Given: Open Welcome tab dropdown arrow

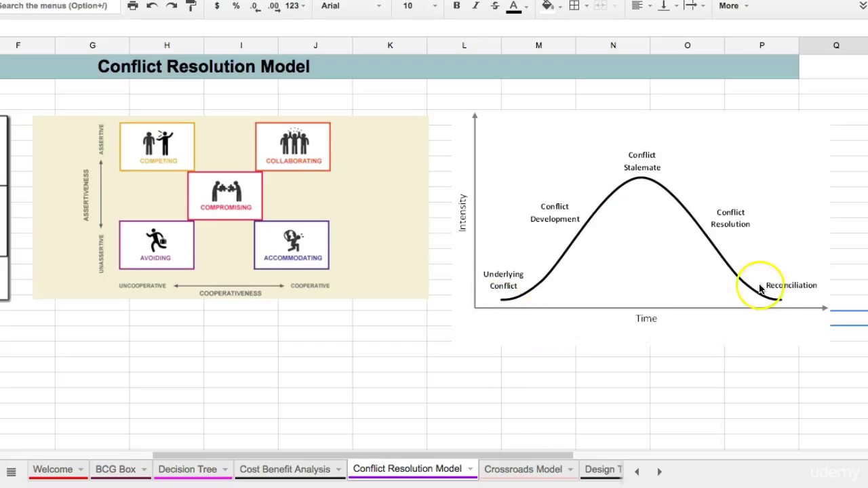Looking at the screenshot, I should pyautogui.click(x=81, y=470).
